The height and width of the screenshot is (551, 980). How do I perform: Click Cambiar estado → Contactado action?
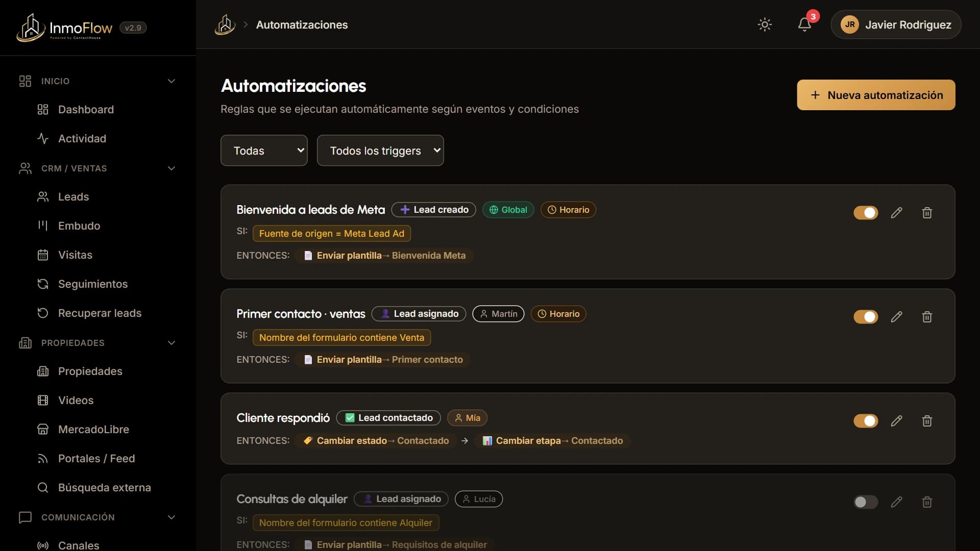pyautogui.click(x=376, y=441)
